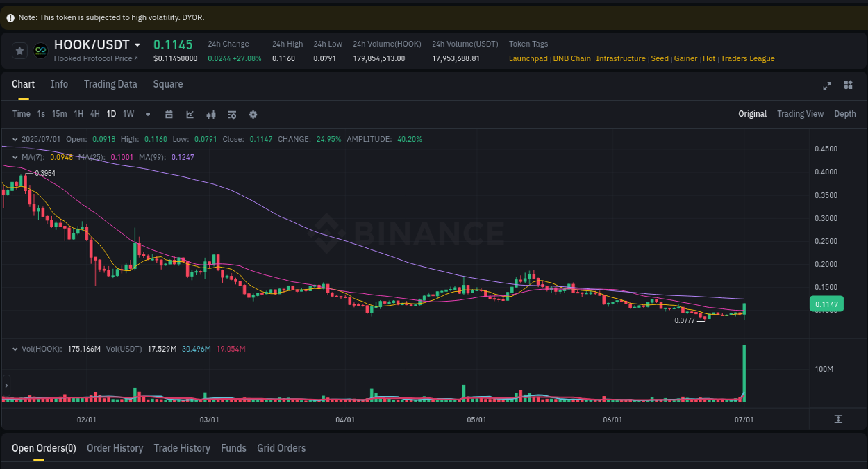
Task: Collapse the Vol indicator panel
Action: pos(15,349)
